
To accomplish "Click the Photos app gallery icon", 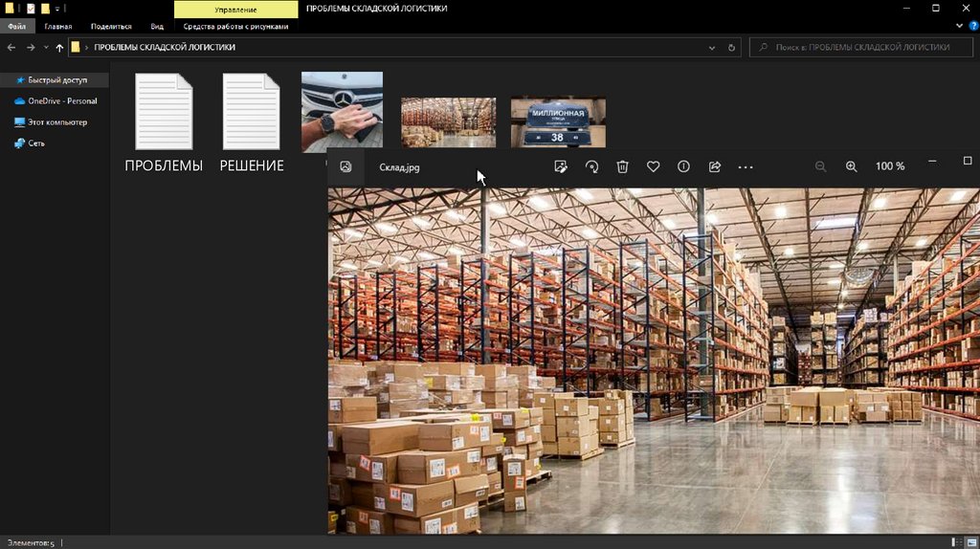I will pyautogui.click(x=345, y=166).
